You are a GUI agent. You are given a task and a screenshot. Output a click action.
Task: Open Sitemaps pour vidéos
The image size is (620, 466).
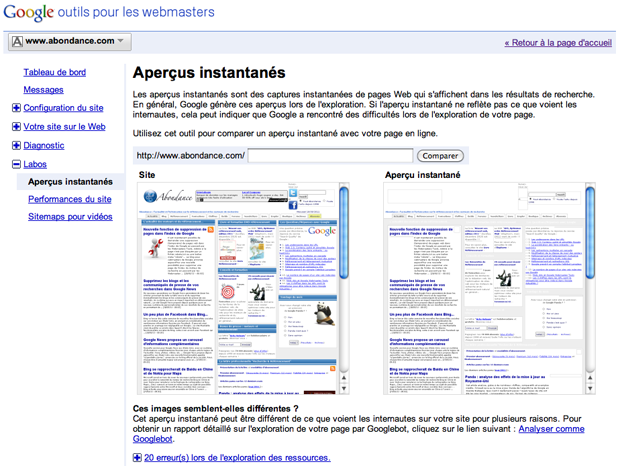(70, 216)
